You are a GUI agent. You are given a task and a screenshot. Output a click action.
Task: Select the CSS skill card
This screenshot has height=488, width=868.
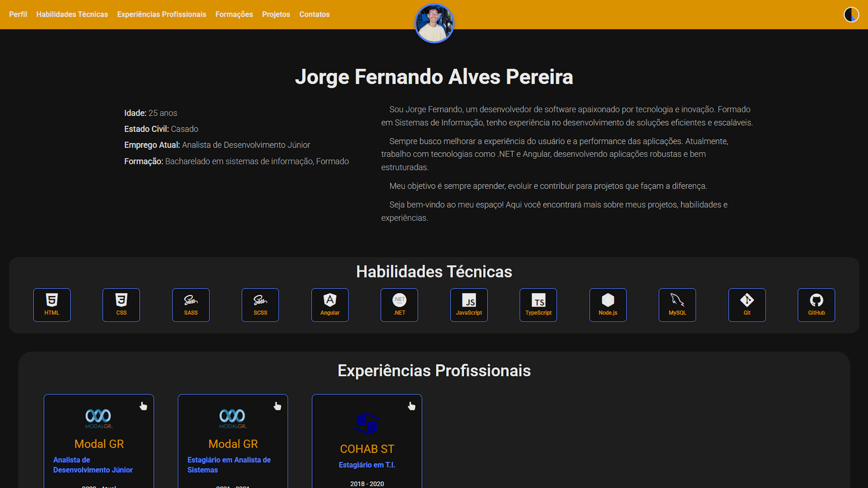click(x=121, y=305)
